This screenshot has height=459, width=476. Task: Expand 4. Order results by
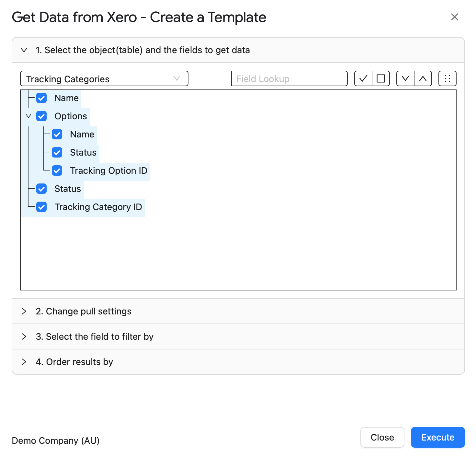pos(238,362)
